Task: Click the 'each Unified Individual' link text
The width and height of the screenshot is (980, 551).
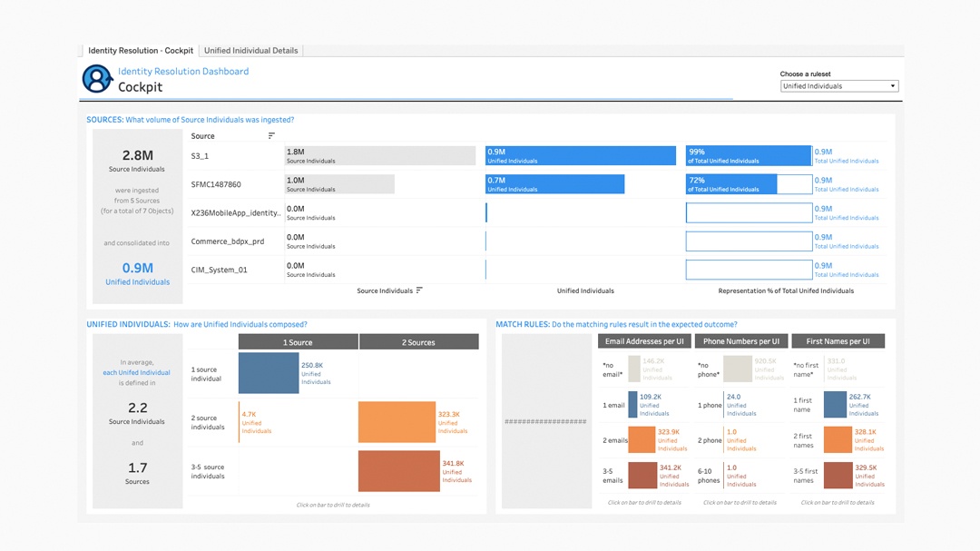Action: point(136,372)
